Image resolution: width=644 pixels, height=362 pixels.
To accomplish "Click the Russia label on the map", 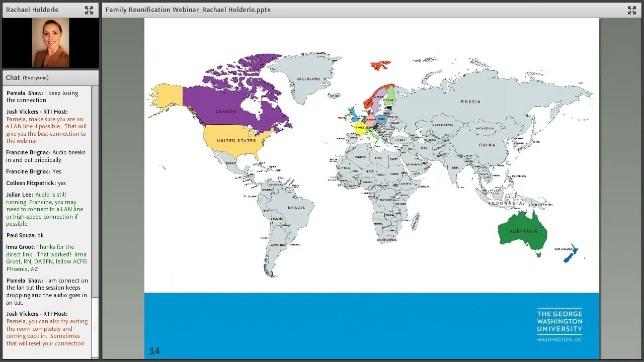I will pyautogui.click(x=470, y=102).
